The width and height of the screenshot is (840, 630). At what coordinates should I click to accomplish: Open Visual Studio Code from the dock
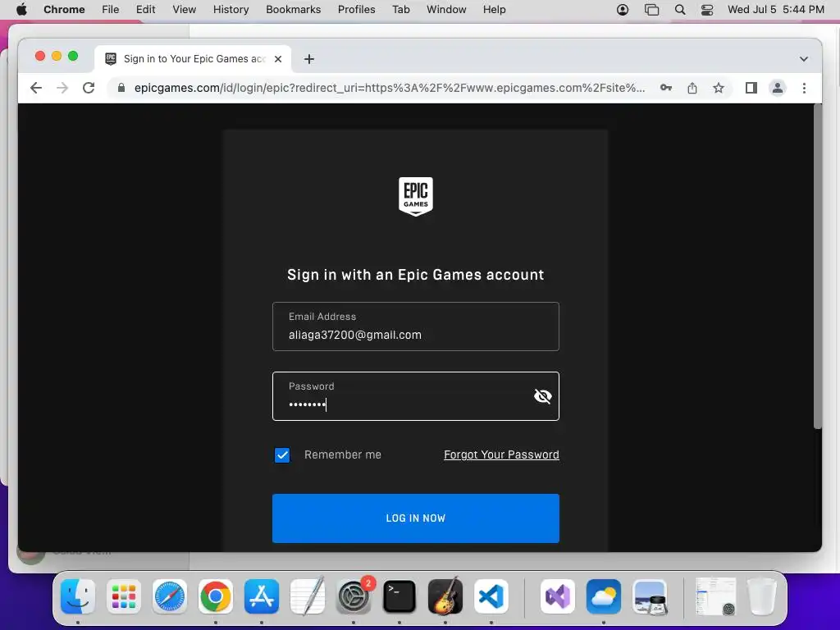(491, 596)
